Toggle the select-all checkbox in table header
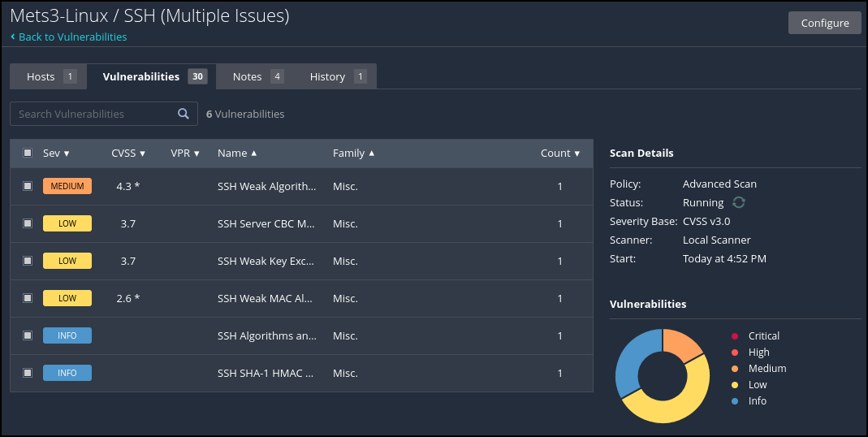 [27, 153]
